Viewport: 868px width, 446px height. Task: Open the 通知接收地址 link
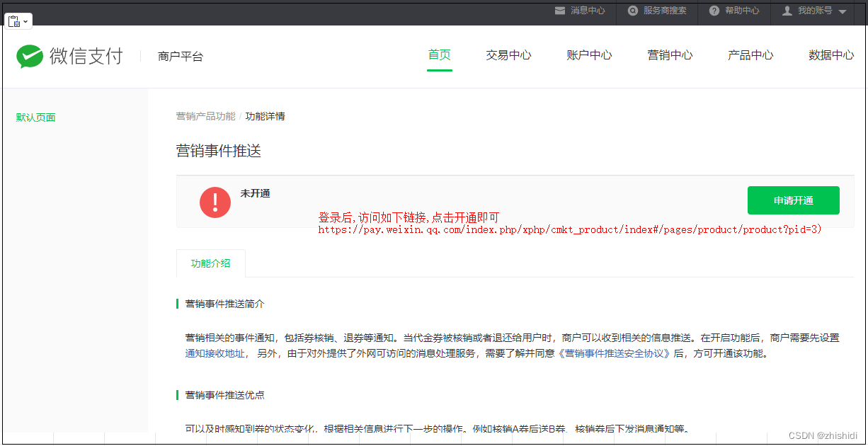[x=215, y=353]
